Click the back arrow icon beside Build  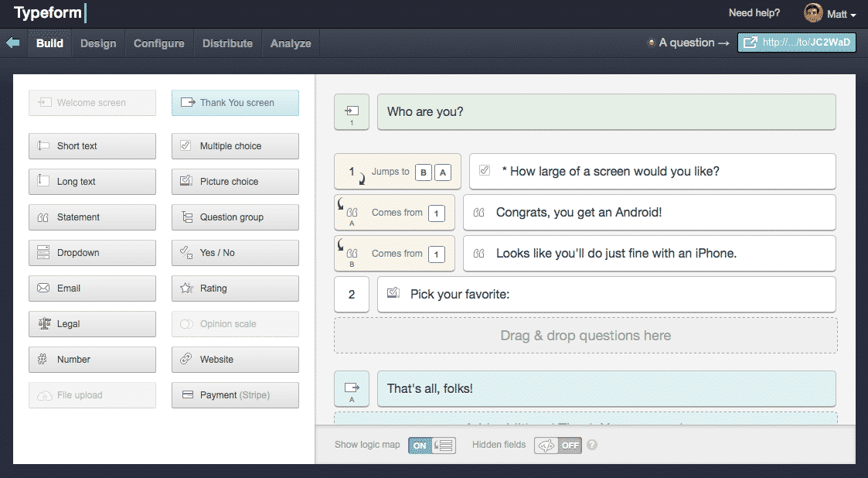pyautogui.click(x=13, y=43)
